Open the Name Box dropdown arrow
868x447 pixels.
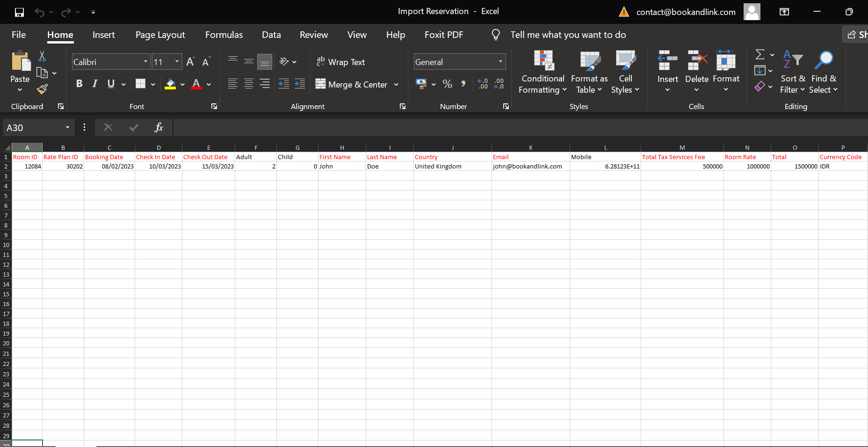[67, 127]
